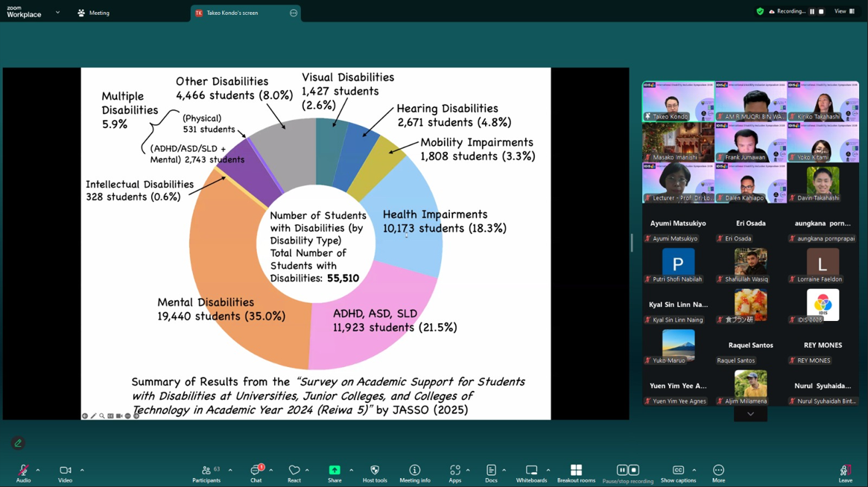Open the Participants panel
The image size is (868, 487).
[206, 472]
